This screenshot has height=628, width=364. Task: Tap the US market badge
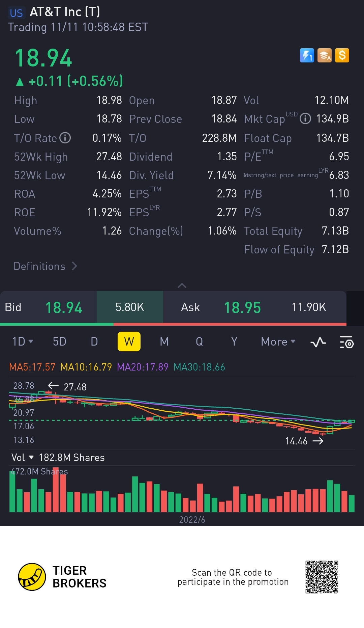(16, 13)
